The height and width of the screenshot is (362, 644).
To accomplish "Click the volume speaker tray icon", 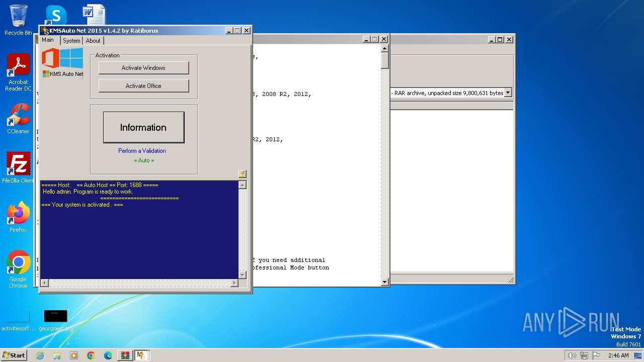I will 572,355.
